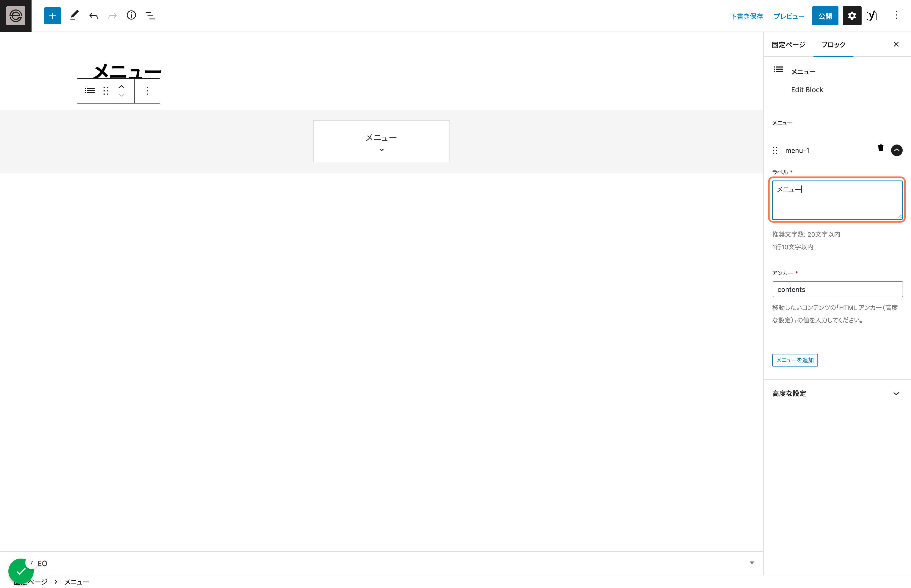Redo the last undone change

pyautogui.click(x=112, y=16)
